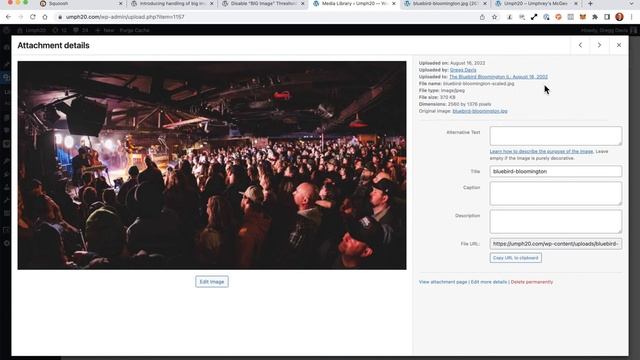This screenshot has width=640, height=360.
Task: Click the concert crowd image preview
Action: click(212, 165)
